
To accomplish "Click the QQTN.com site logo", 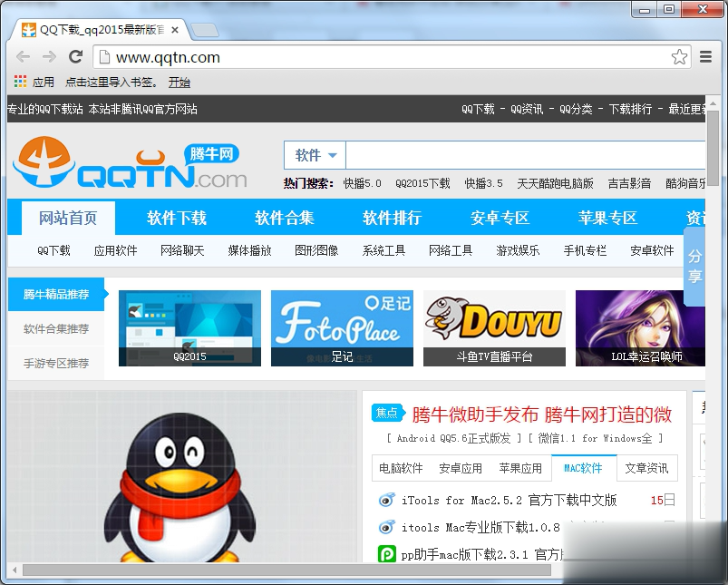I will point(130,162).
